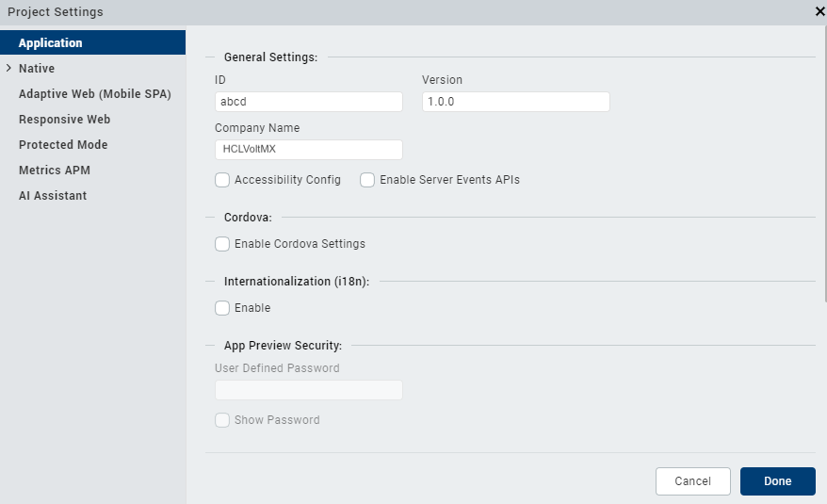
Task: Close the Project Settings dialog
Action: [x=819, y=12]
